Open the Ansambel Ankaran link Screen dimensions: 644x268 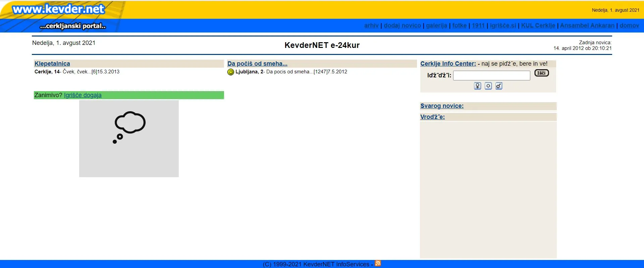tap(587, 25)
